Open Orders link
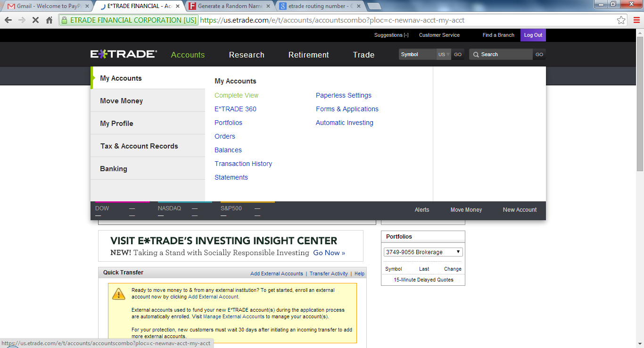 click(225, 136)
